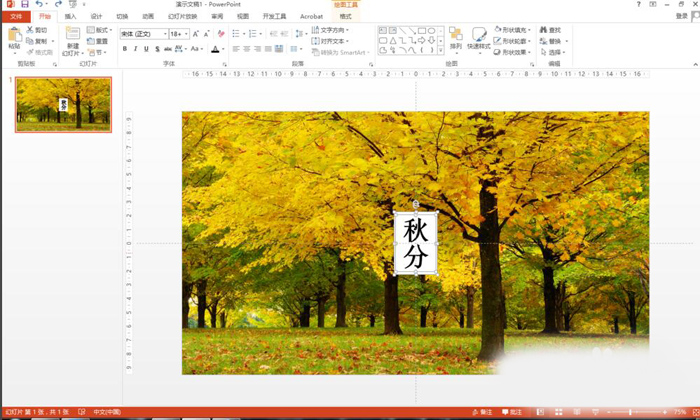Click the zoom slider in the status bar

point(632,412)
